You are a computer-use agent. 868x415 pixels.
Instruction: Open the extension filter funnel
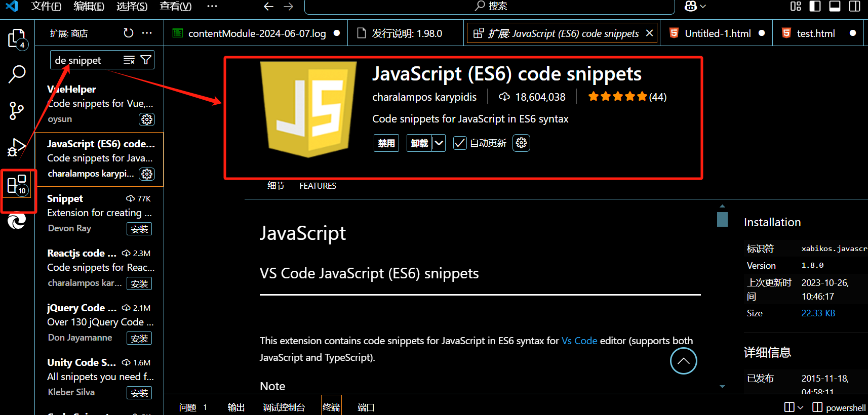(146, 60)
